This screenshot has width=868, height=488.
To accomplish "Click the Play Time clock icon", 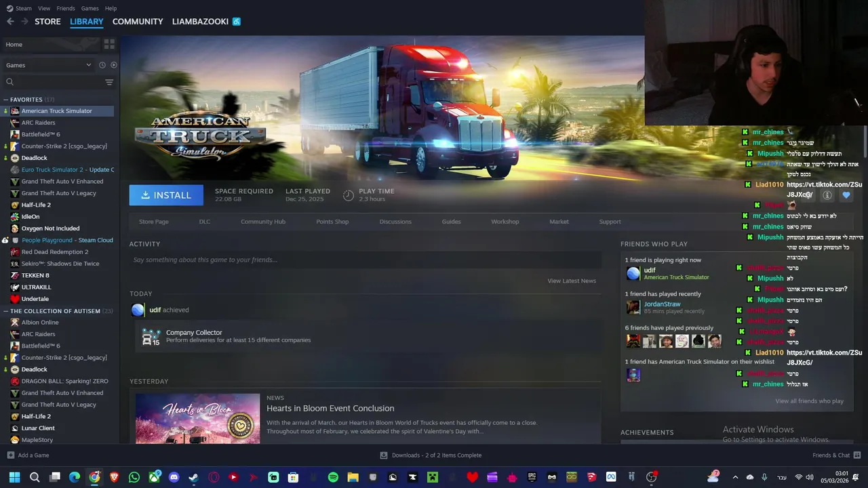I will pyautogui.click(x=348, y=195).
